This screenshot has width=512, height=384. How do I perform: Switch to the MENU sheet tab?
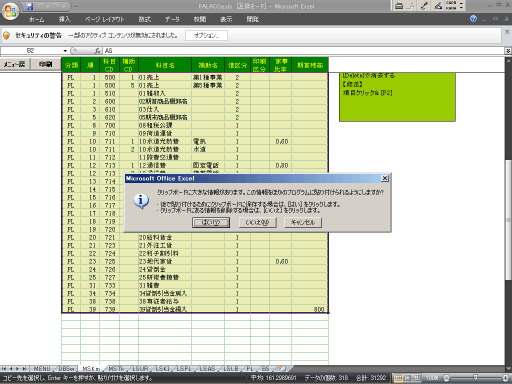pyautogui.click(x=41, y=369)
